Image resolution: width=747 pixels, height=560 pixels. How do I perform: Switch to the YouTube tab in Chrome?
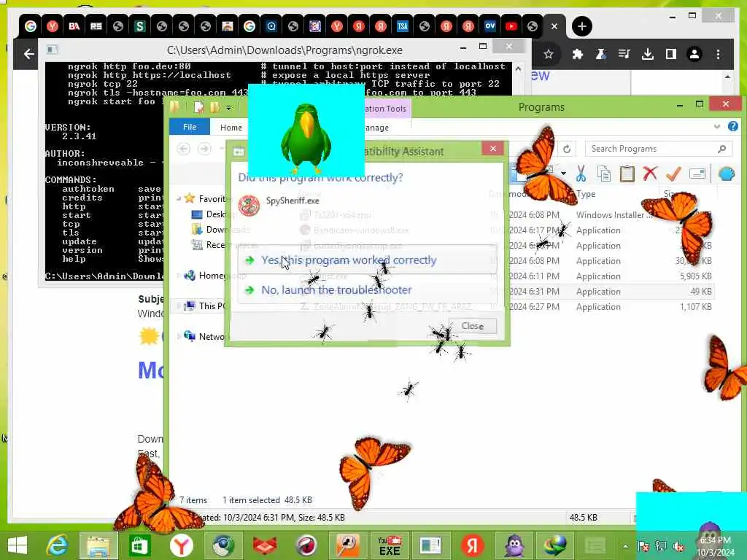coord(511,26)
